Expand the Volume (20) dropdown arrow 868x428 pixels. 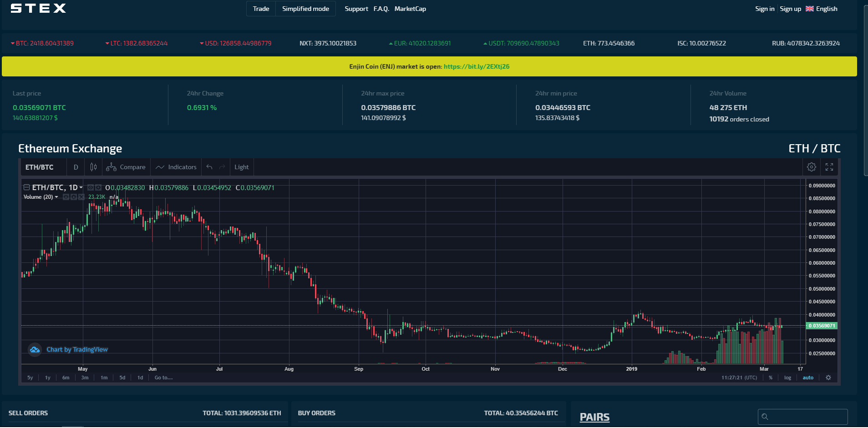(56, 197)
